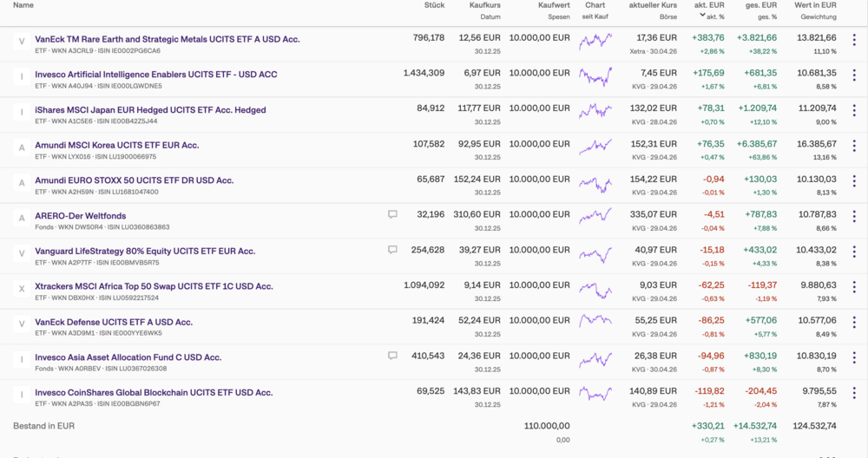
Task: Click the I logo of Invesco Artificial Intelligence Enablers
Action: point(22,77)
